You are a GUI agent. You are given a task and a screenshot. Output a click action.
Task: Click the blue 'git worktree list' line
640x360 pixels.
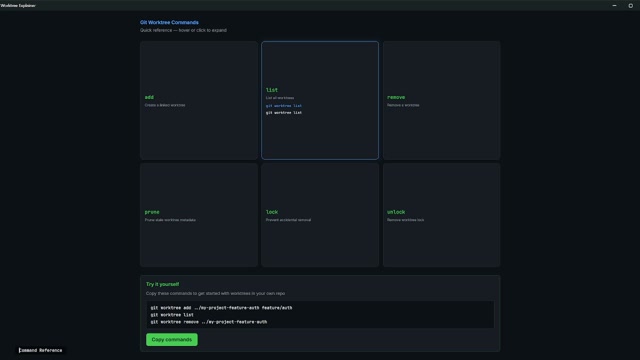(x=284, y=106)
